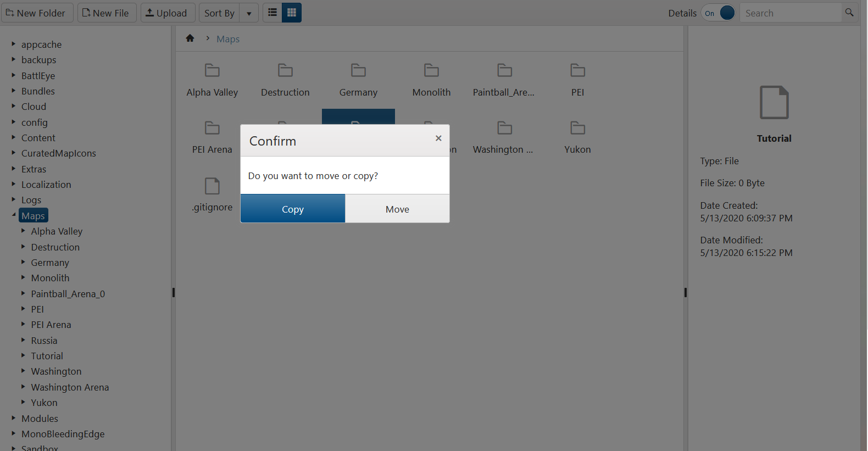Select Logs in the folder tree
The height and width of the screenshot is (451, 868).
click(x=31, y=200)
